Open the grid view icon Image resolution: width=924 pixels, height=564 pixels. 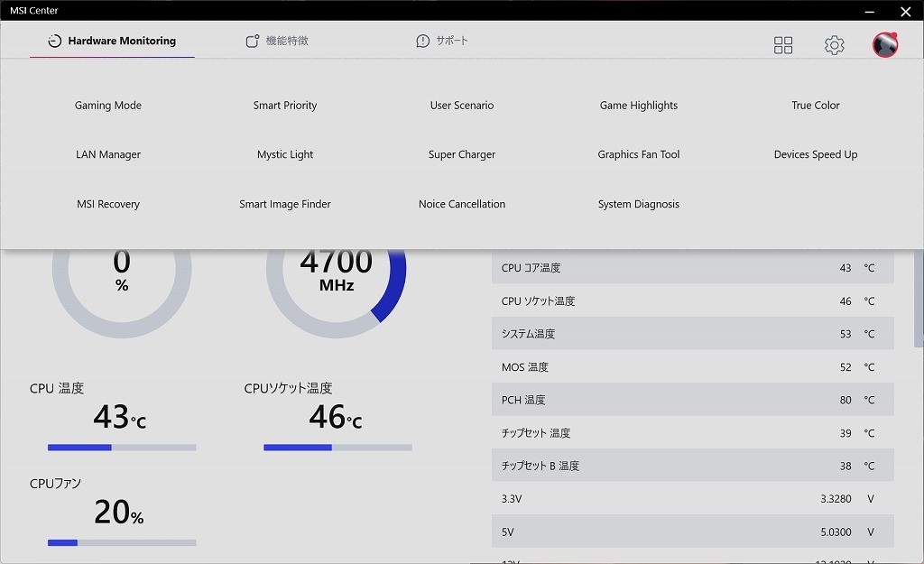pos(782,45)
